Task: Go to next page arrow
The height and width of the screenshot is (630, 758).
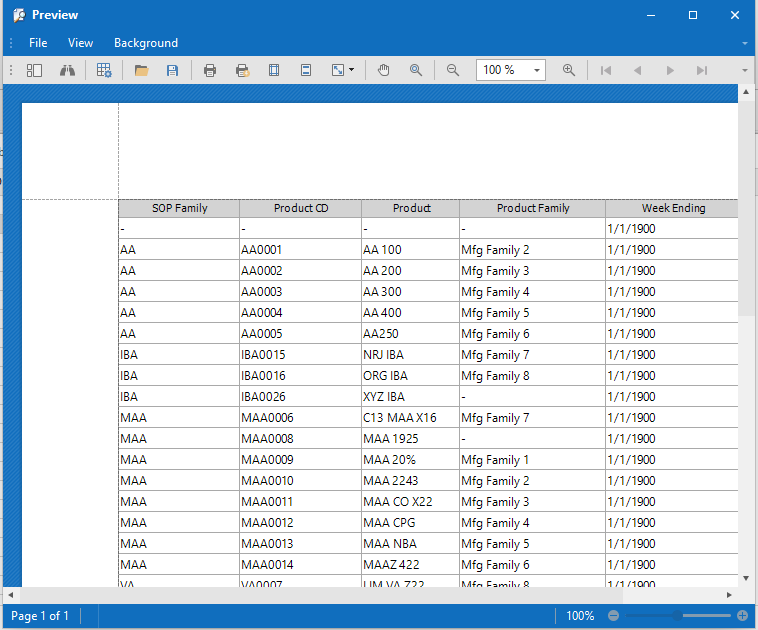Action: coord(670,71)
